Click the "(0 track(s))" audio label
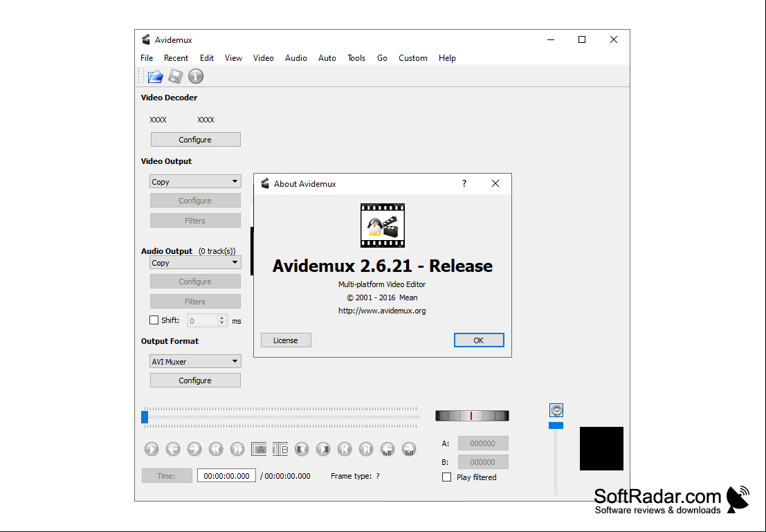This screenshot has width=766, height=532. tap(217, 251)
